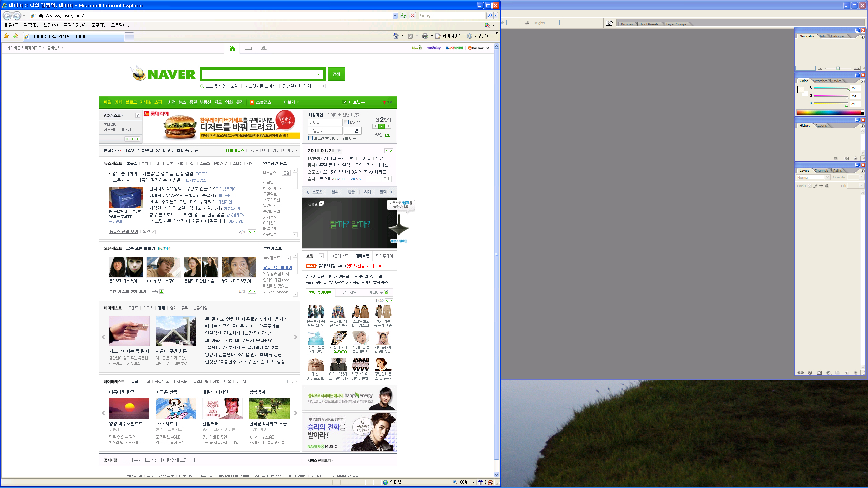
Task: Open the Favorites Center star icon
Action: (x=6, y=36)
